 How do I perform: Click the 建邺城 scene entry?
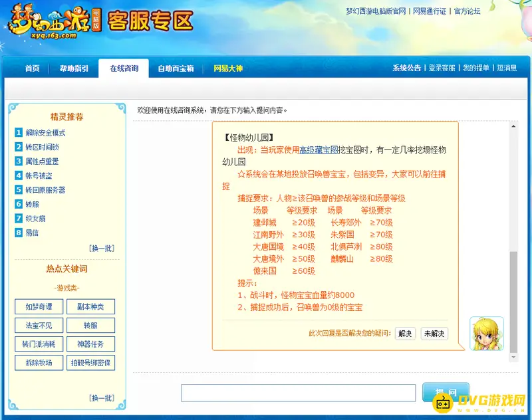[265, 223]
